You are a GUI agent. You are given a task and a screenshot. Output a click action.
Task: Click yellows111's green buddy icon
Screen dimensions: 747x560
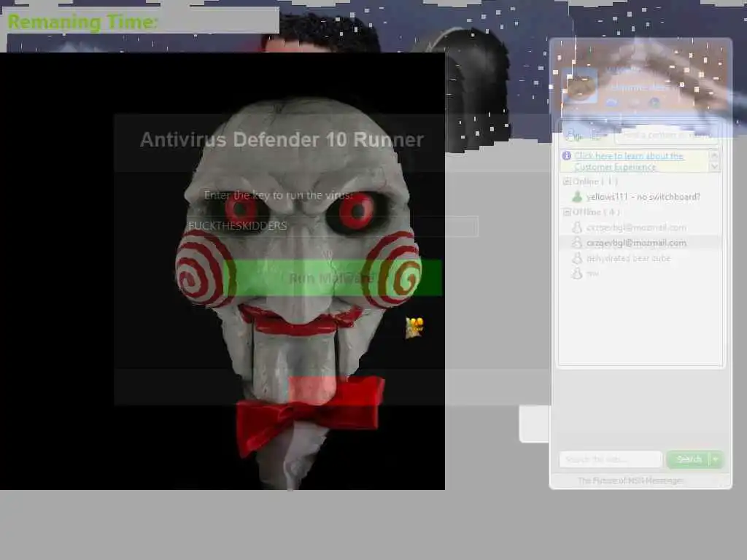tap(577, 196)
